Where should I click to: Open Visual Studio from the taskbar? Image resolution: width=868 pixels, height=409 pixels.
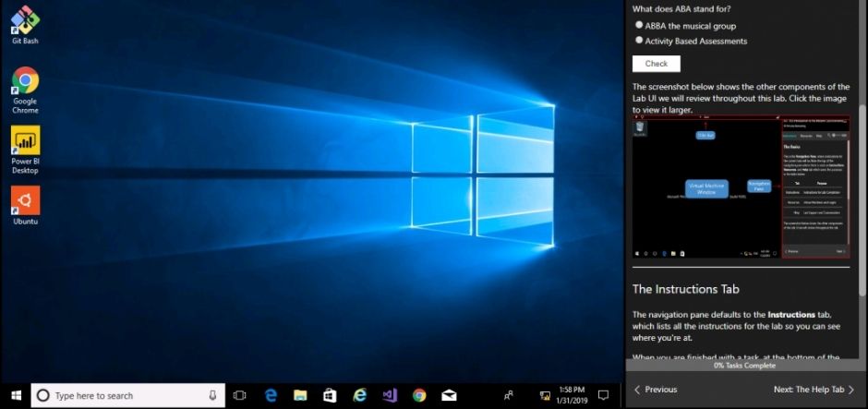[390, 395]
